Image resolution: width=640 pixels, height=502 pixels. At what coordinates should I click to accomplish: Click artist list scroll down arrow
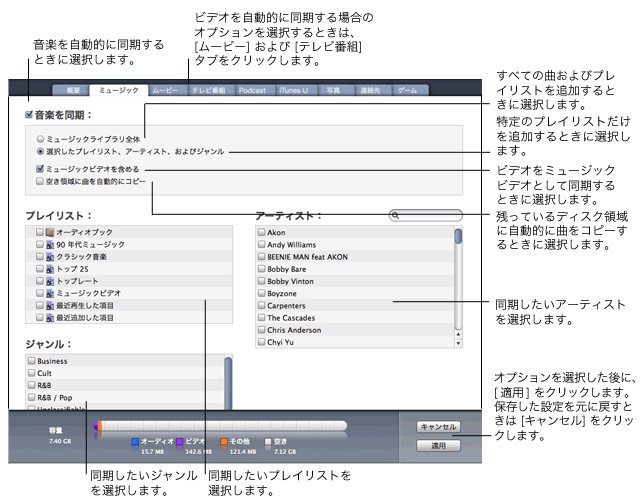[x=458, y=343]
